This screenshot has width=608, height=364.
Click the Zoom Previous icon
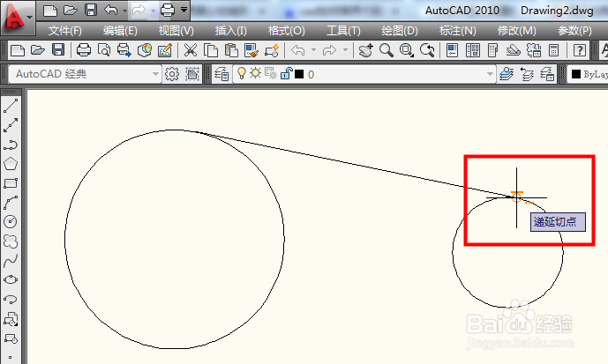pos(427,50)
